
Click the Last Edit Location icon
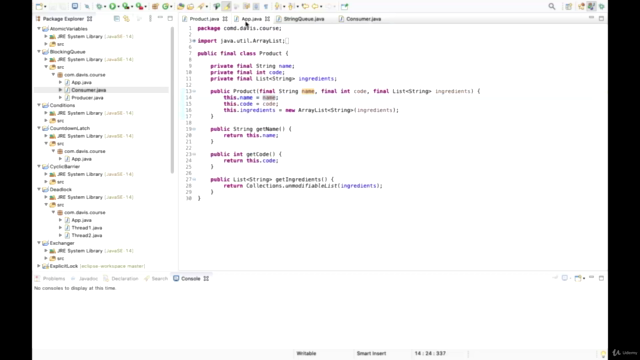(x=305, y=7)
